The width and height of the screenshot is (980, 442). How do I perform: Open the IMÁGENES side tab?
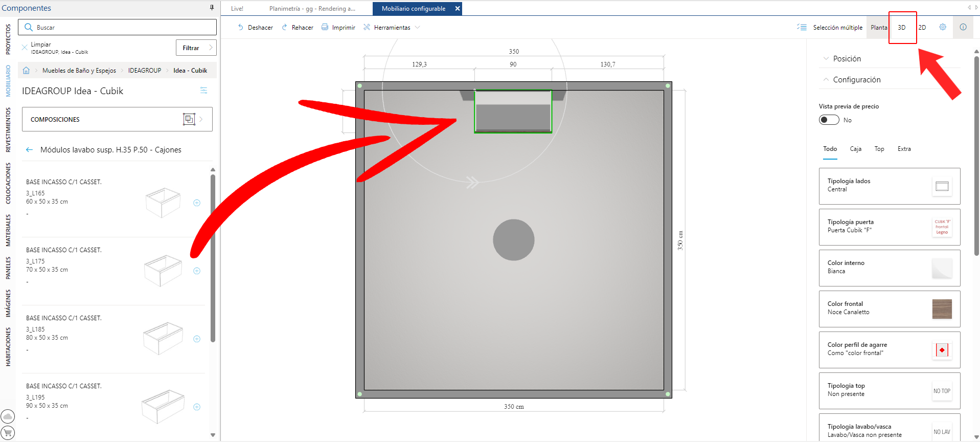point(8,303)
